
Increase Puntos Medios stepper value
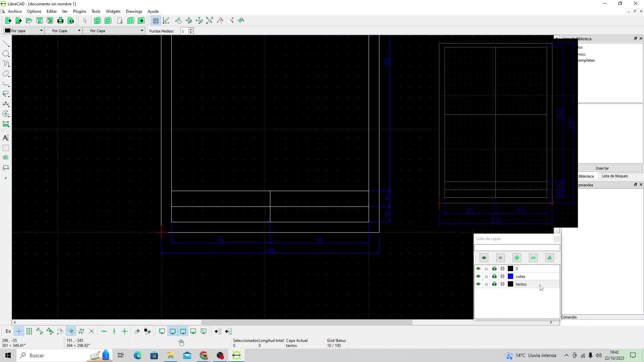point(191,29)
